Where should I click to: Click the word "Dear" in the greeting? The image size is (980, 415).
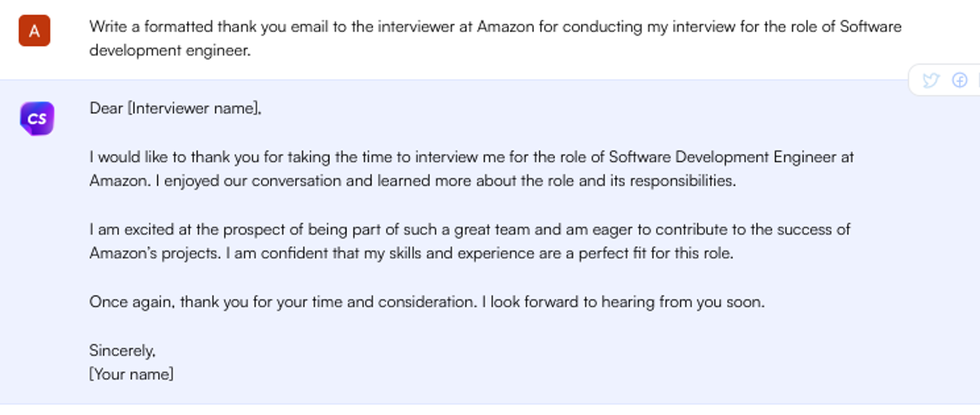point(106,108)
